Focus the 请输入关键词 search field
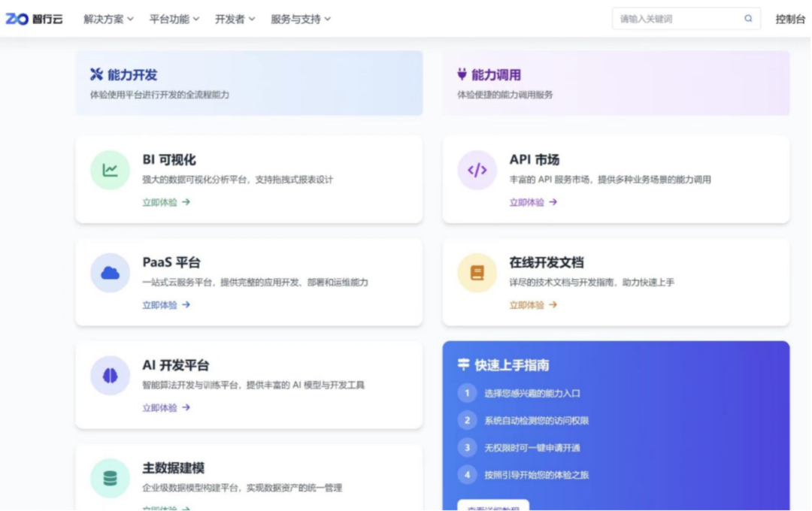The height and width of the screenshot is (511, 812). [x=686, y=19]
